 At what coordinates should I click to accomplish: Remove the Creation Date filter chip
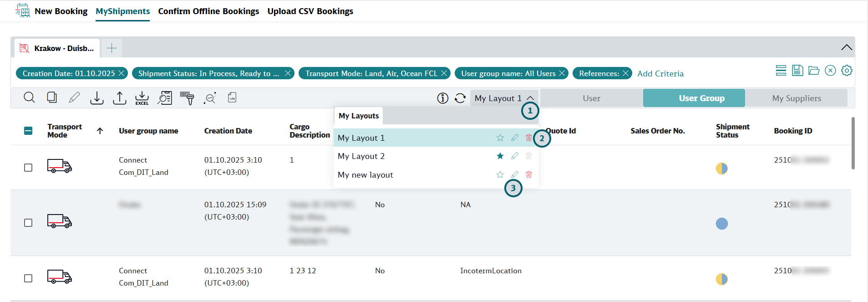coord(122,73)
